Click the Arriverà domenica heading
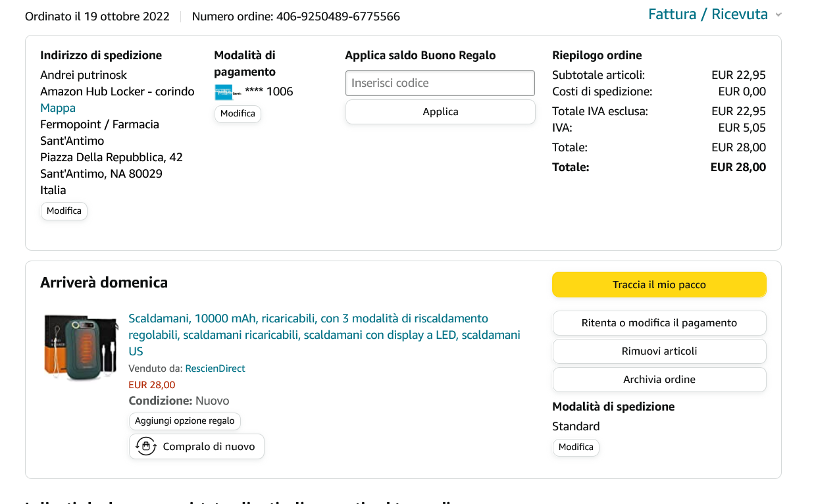This screenshot has height=504, width=814. 104,282
